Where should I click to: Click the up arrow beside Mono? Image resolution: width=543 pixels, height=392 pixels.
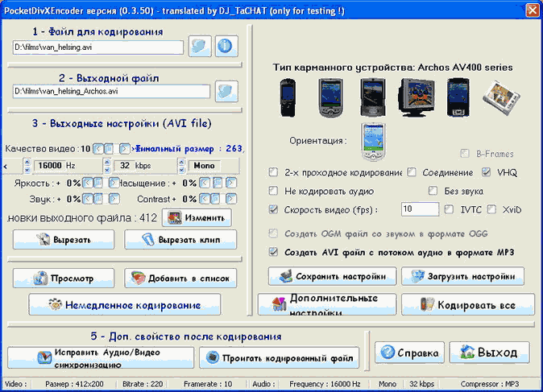181,162
